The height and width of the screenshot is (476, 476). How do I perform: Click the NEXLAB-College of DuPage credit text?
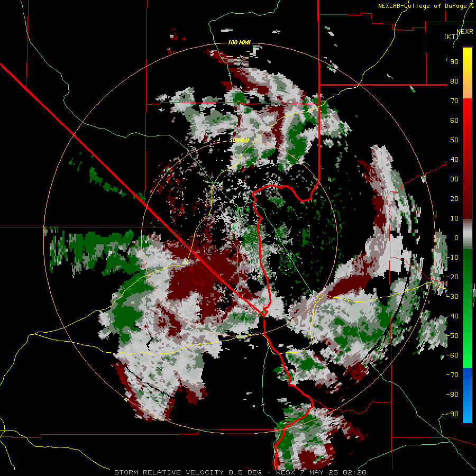click(x=425, y=6)
